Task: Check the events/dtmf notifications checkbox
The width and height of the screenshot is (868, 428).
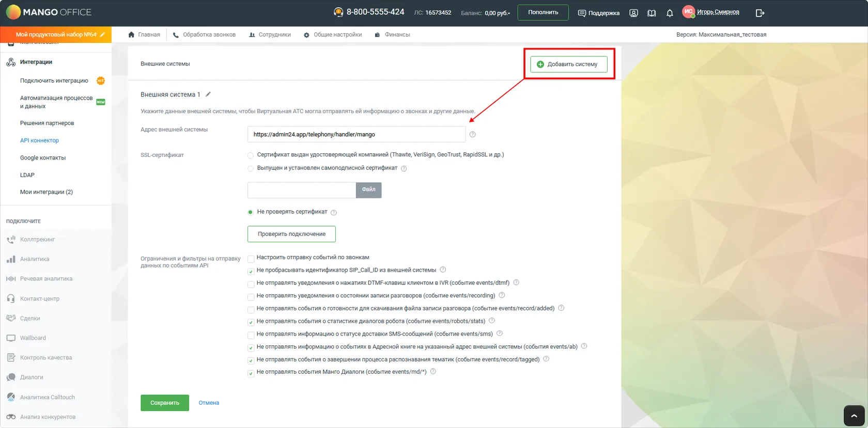Action: click(x=251, y=284)
